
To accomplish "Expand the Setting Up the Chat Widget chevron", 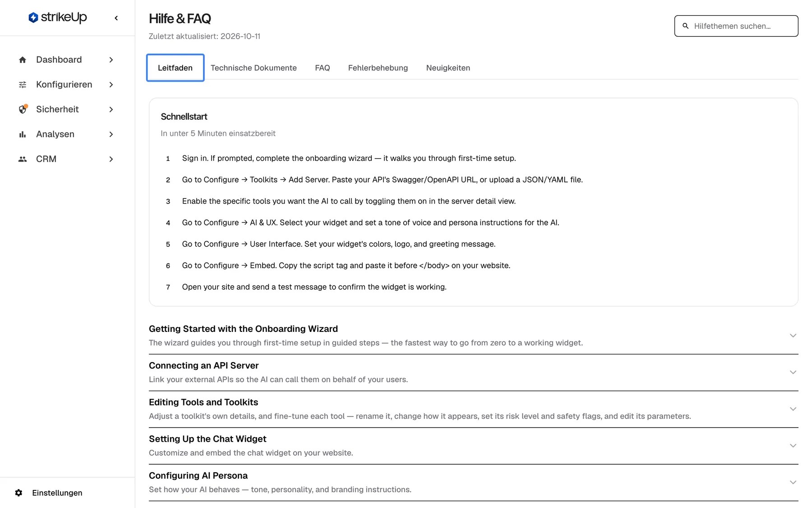I will [x=793, y=446].
